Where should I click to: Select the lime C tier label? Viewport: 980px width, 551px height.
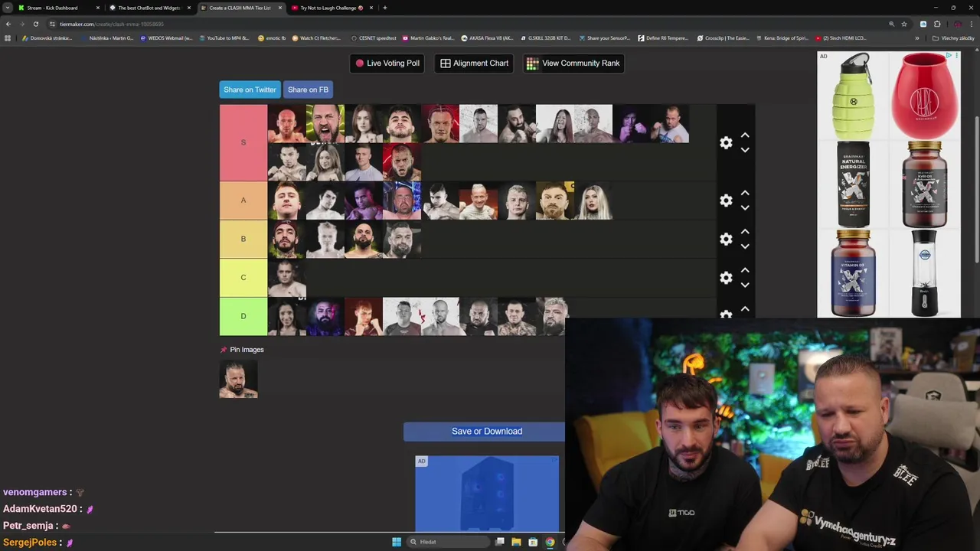(243, 278)
